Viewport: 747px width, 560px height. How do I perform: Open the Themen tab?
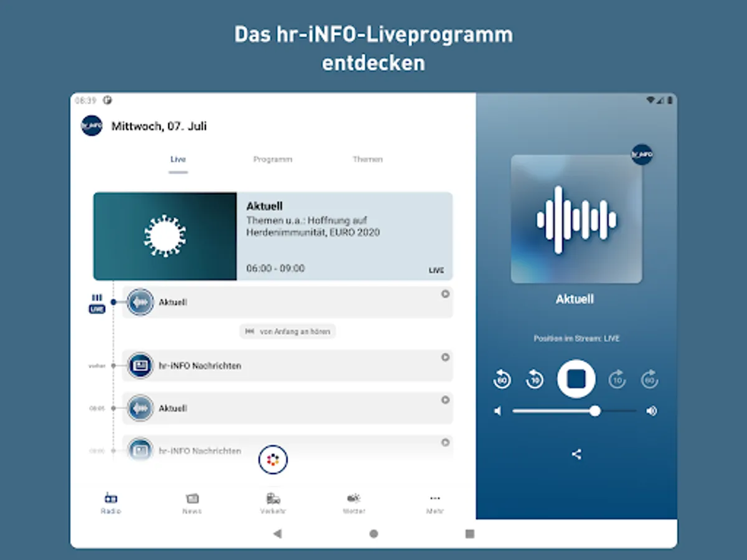(367, 159)
